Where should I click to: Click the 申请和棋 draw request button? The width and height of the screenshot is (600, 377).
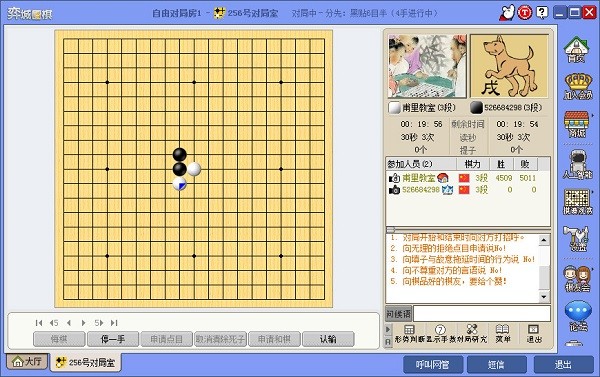point(274,339)
